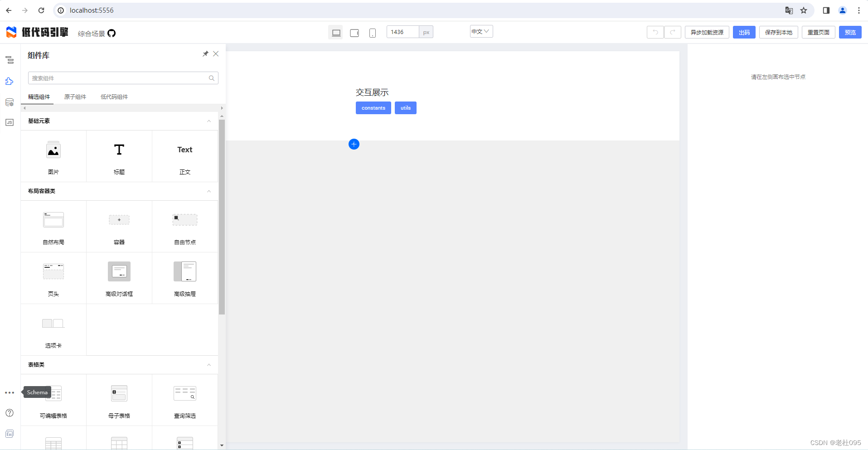The image size is (868, 450).
Task: Switch to the 低代码组件 tab
Action: click(x=114, y=97)
